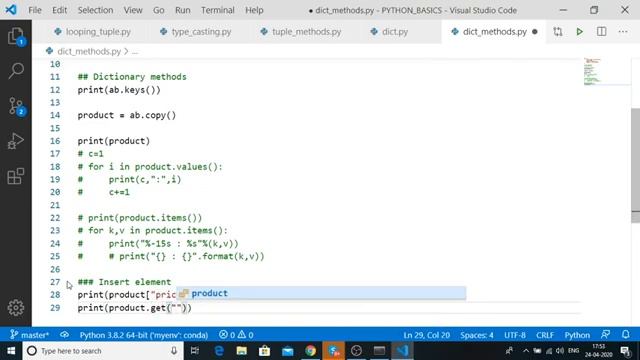
Task: Click the Windows taskbar search box
Action: 102,351
